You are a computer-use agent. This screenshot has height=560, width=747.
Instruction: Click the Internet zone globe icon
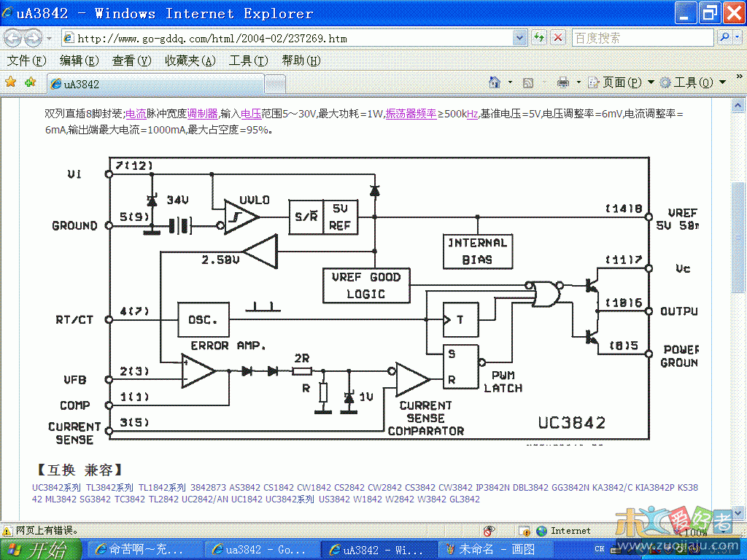click(541, 531)
